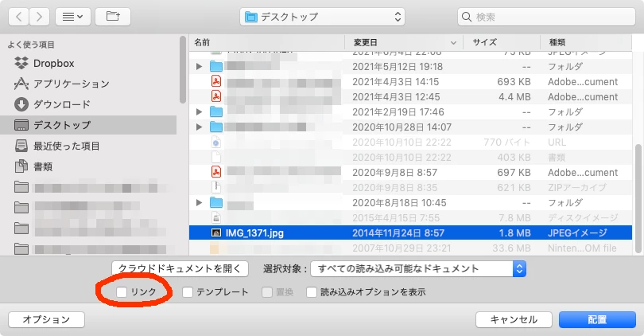Screen dimensions: 644x336
Task: Click the 配置 button
Action: 597,319
